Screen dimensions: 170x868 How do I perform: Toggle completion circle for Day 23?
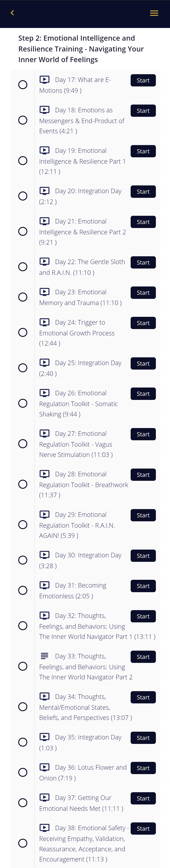[x=23, y=297]
